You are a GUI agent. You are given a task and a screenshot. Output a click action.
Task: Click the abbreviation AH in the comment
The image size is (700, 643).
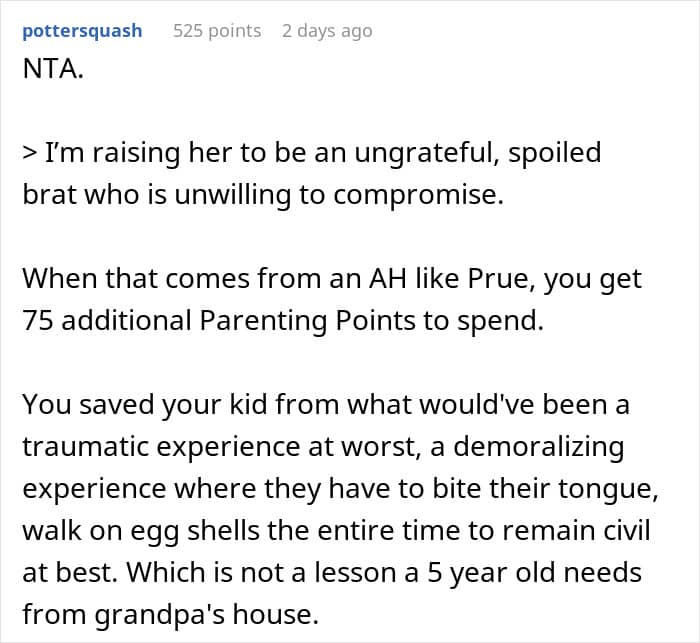coord(388,279)
